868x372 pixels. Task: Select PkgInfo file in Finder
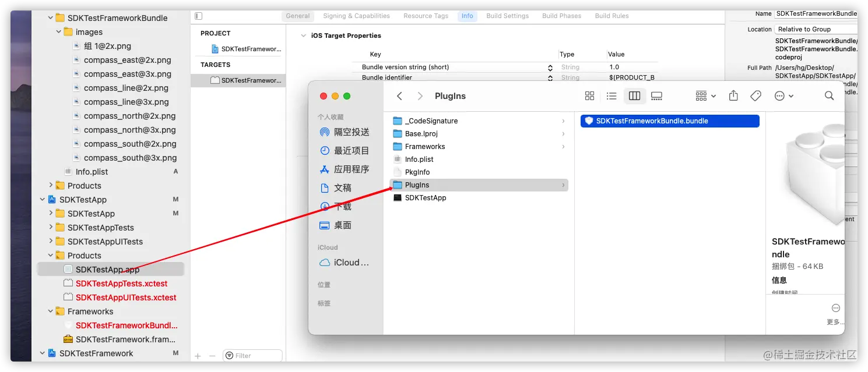(x=479, y=172)
